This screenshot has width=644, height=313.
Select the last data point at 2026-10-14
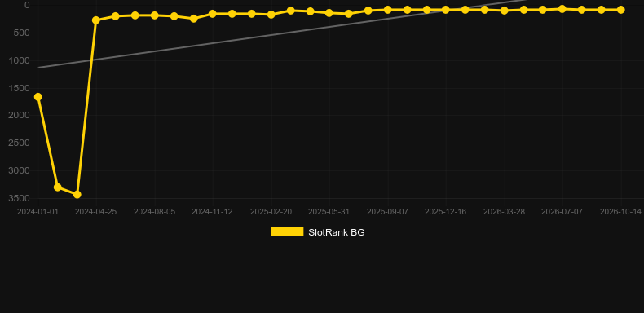point(620,10)
